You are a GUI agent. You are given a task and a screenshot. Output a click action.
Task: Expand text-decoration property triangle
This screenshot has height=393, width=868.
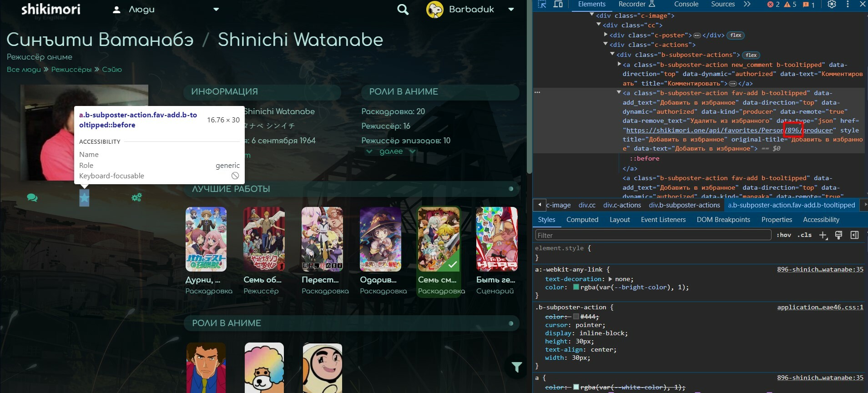tap(611, 279)
